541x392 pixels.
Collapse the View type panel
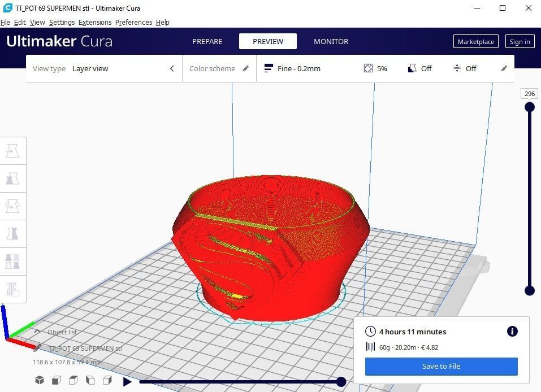[x=172, y=68]
